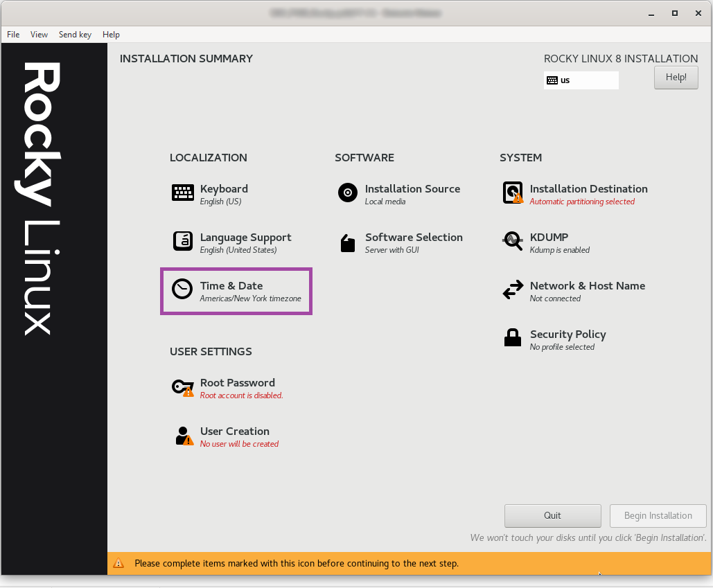The image size is (713, 588).
Task: Select the Installation Source disc icon
Action: 348,193
